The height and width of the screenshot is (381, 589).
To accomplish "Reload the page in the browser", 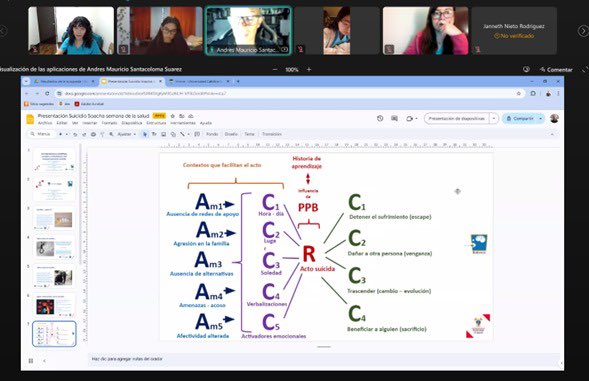I will (47, 93).
